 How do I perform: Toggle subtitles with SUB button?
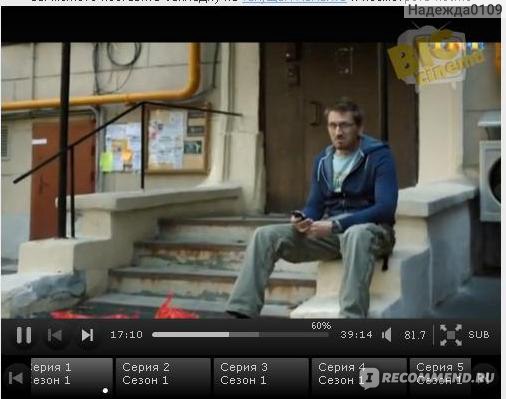pyautogui.click(x=479, y=334)
